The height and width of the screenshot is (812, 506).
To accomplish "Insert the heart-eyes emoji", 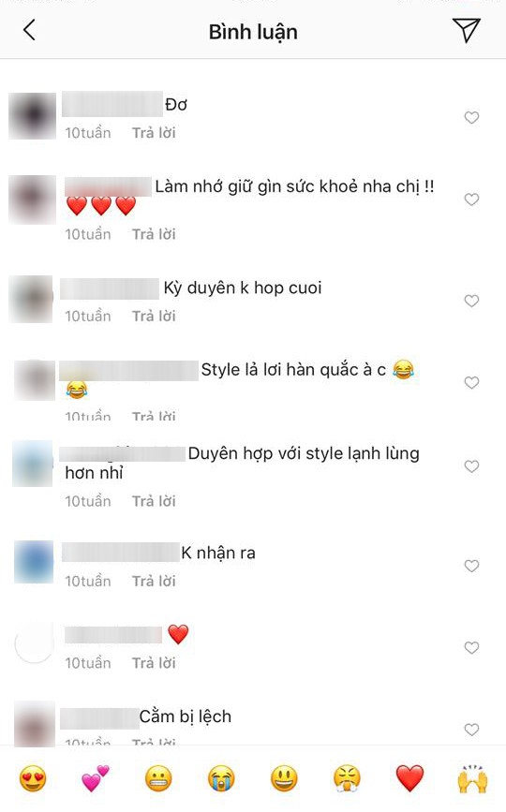I will pos(33,779).
